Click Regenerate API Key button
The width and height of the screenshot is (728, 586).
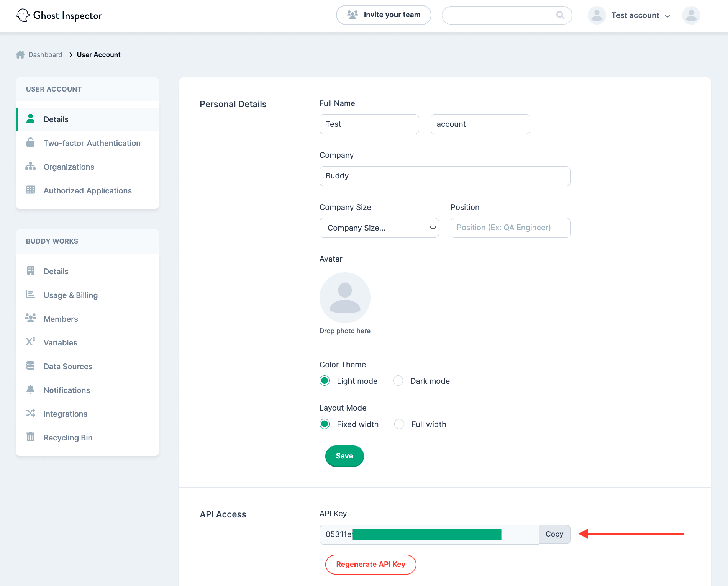tap(371, 564)
